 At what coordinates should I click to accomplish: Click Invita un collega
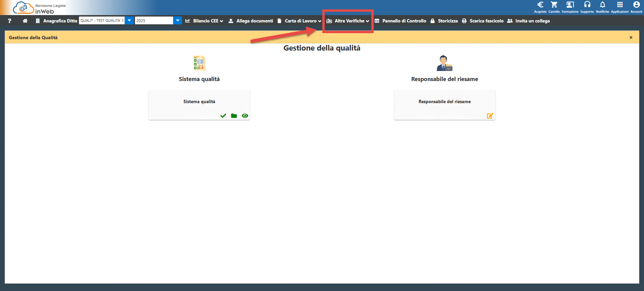pyautogui.click(x=529, y=21)
